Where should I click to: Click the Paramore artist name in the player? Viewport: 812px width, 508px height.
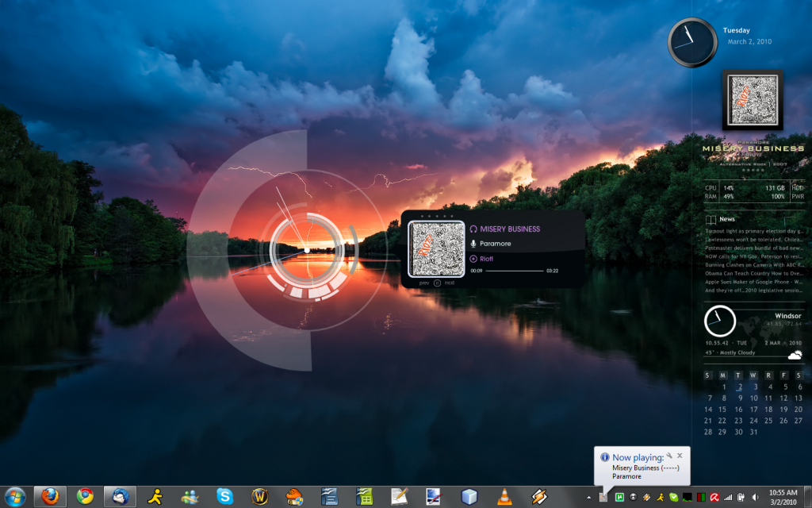[x=495, y=244]
